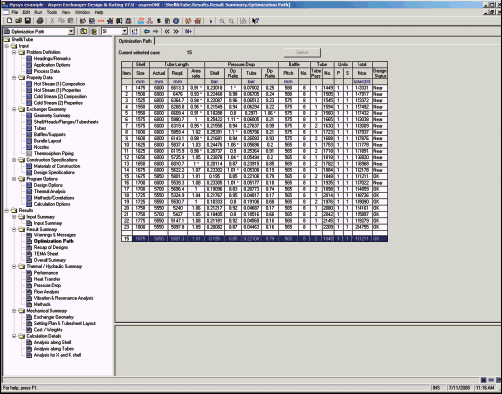
Task: Click the Open file toolbar icon
Action: point(19,21)
